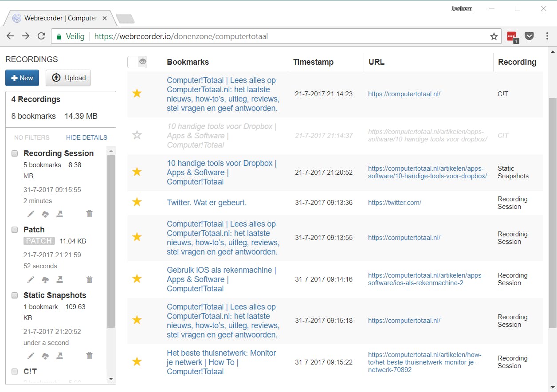Toggle the eye visibility switch above bookmarks
This screenshot has height=392, width=557.
137,62
